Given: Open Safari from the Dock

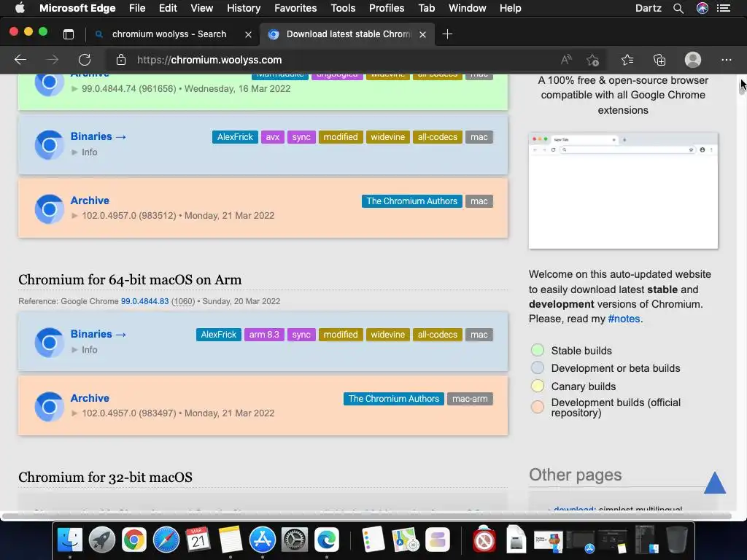Looking at the screenshot, I should click(x=166, y=540).
